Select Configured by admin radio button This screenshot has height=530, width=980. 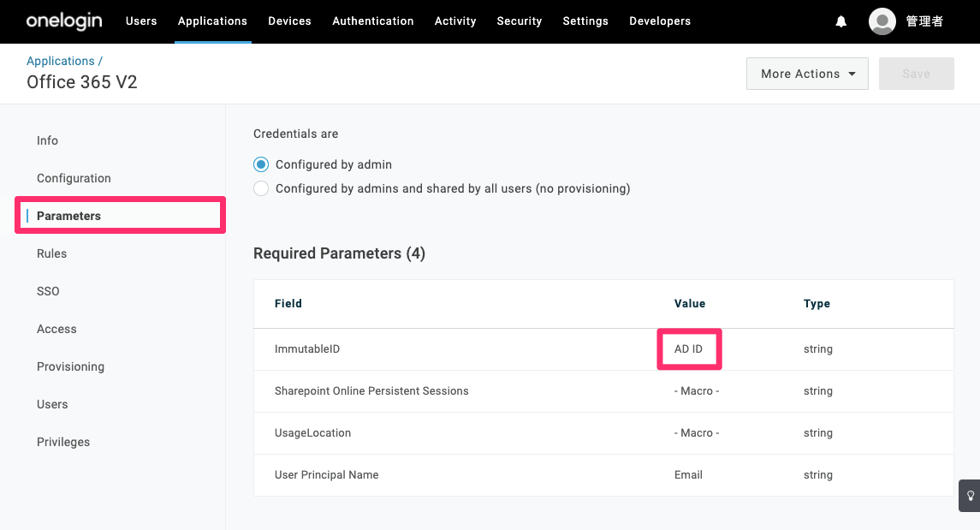pyautogui.click(x=261, y=164)
